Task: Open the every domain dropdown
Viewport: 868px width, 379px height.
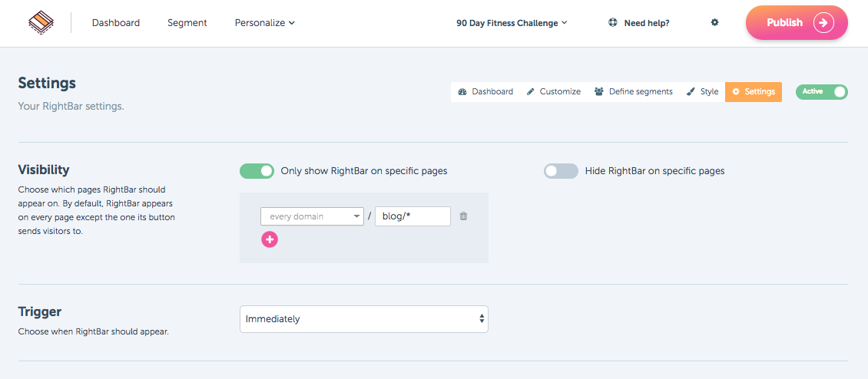Action: coord(312,216)
